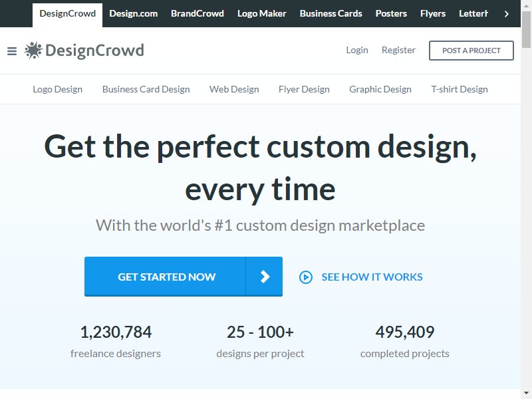
Task: Open the Flyers tab
Action: pyautogui.click(x=433, y=14)
